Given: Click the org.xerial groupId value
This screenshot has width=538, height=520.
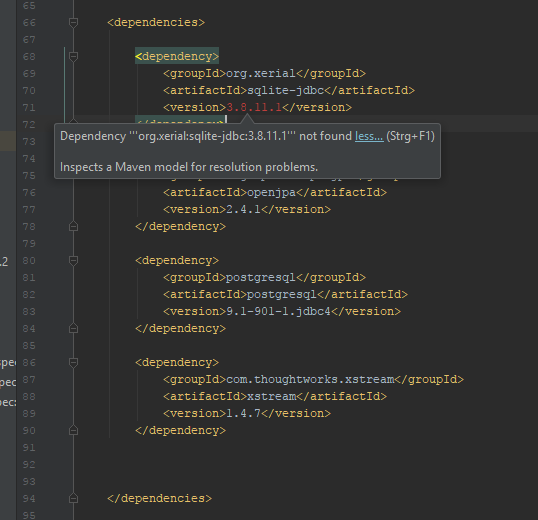Looking at the screenshot, I should tap(261, 73).
